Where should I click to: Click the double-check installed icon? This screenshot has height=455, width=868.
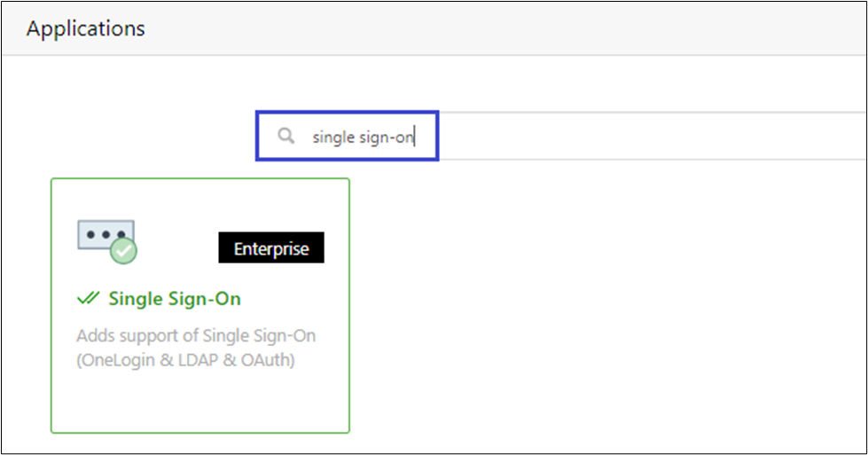[x=88, y=299]
